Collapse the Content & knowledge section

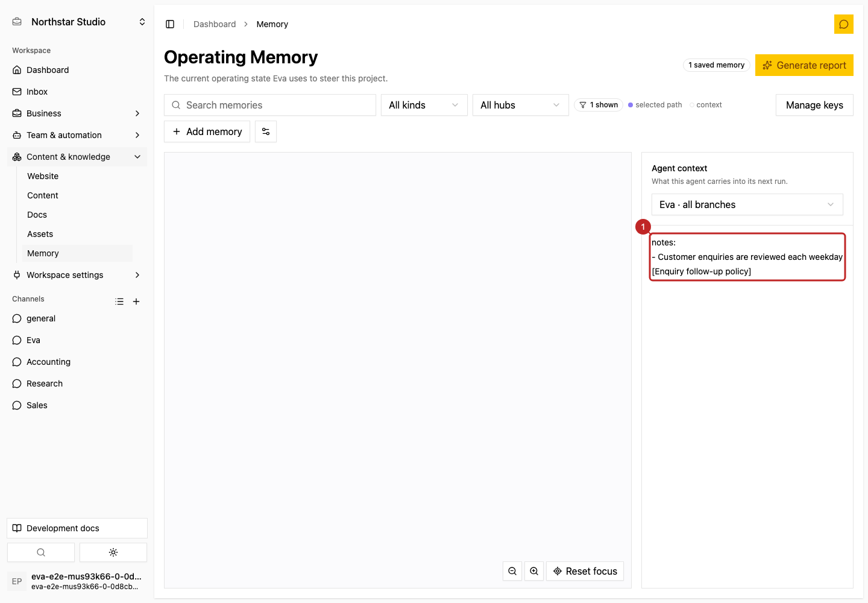77,157
